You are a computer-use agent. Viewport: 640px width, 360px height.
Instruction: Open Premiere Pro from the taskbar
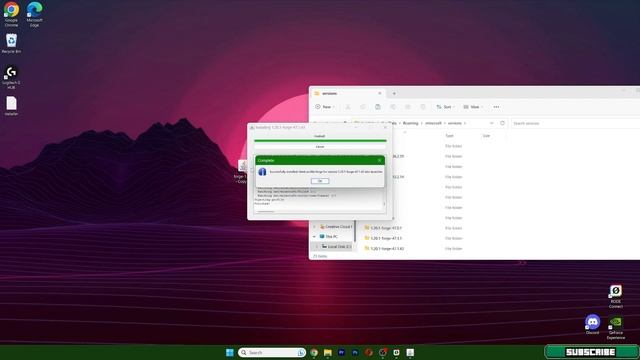pyautogui.click(x=342, y=352)
